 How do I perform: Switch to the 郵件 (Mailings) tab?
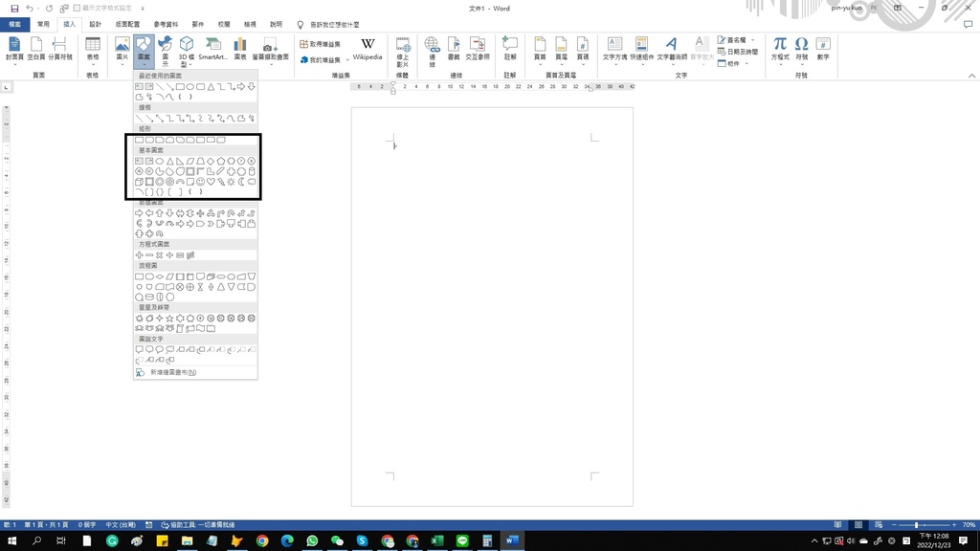coord(198,24)
